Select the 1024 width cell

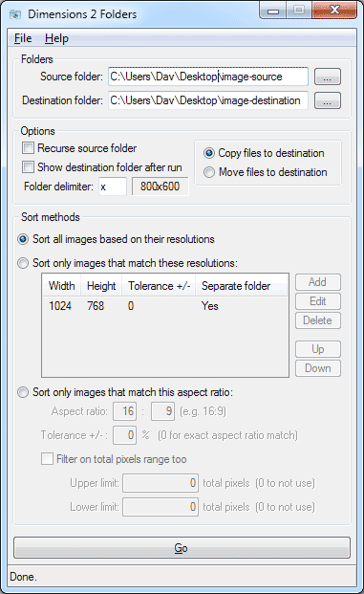[x=60, y=306]
